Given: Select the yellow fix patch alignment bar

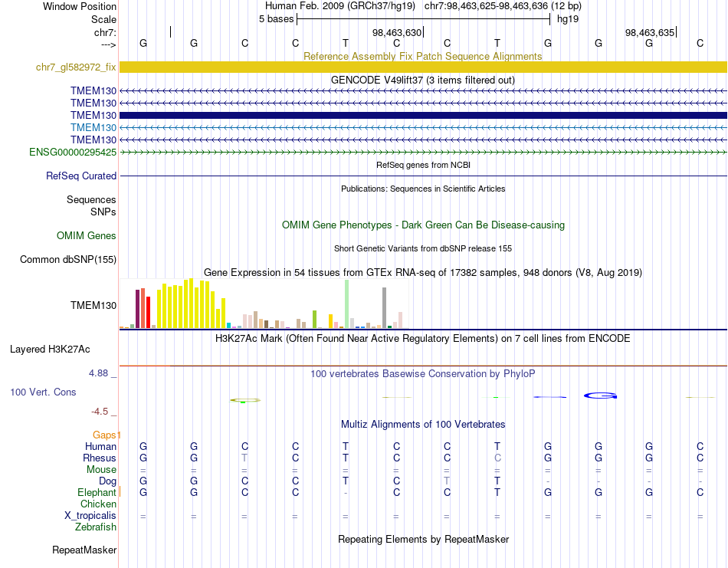Looking at the screenshot, I should click(x=423, y=67).
